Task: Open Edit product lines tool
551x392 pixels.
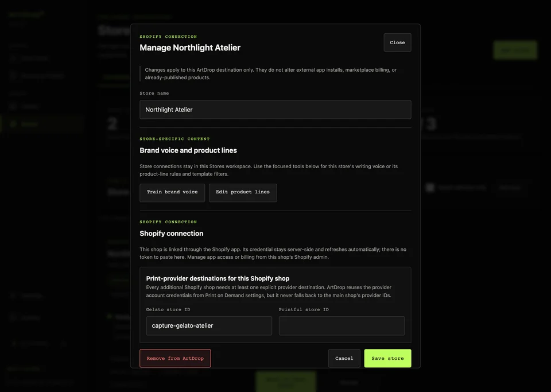Action: click(243, 192)
